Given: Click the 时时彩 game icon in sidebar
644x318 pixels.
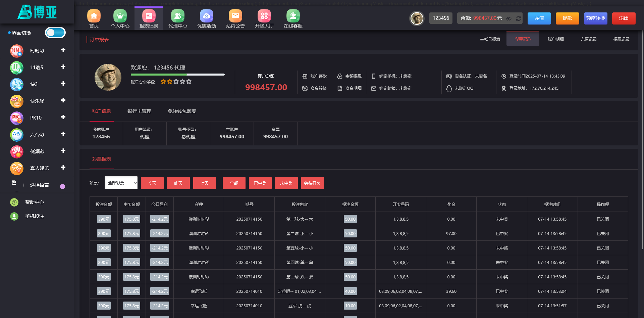Looking at the screenshot, I should coord(17,51).
